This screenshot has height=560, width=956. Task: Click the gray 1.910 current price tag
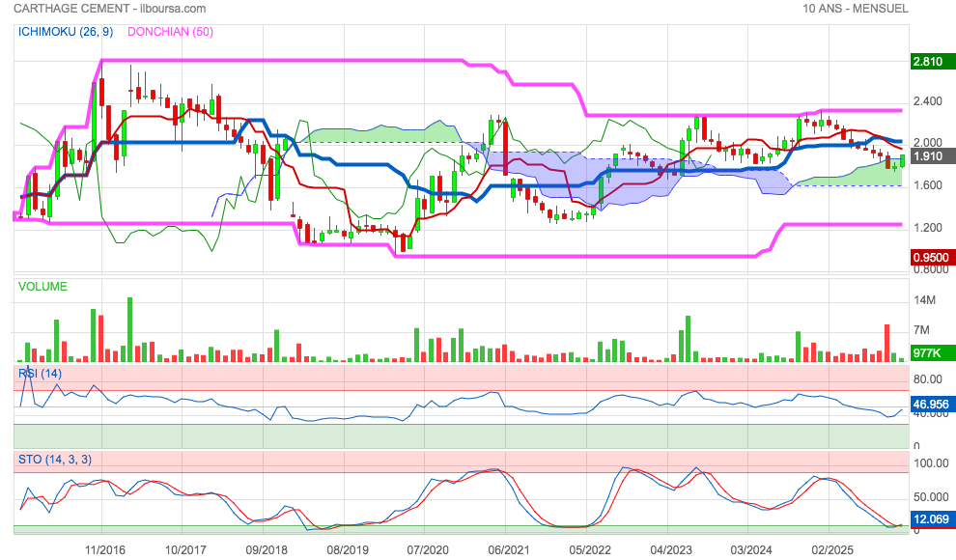[933, 155]
